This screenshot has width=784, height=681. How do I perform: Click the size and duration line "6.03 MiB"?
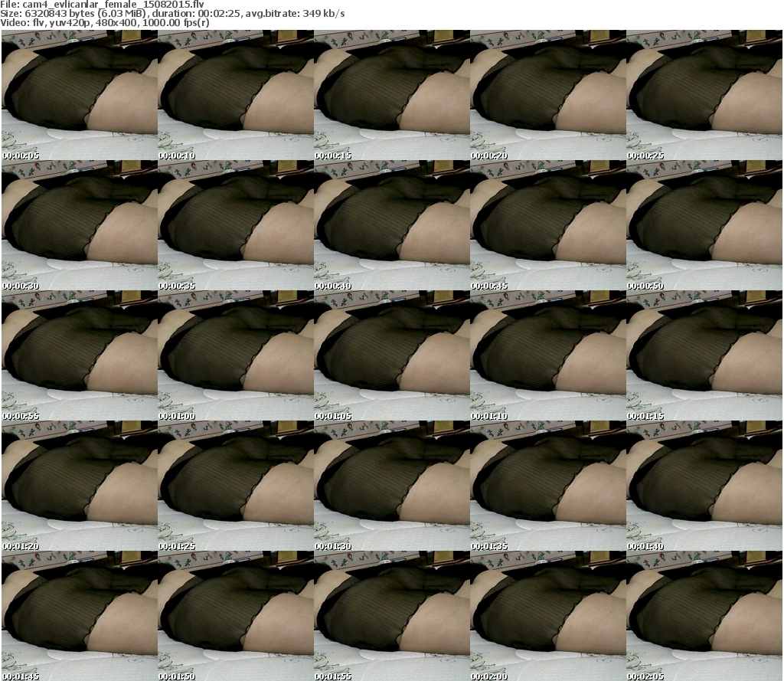(172, 14)
